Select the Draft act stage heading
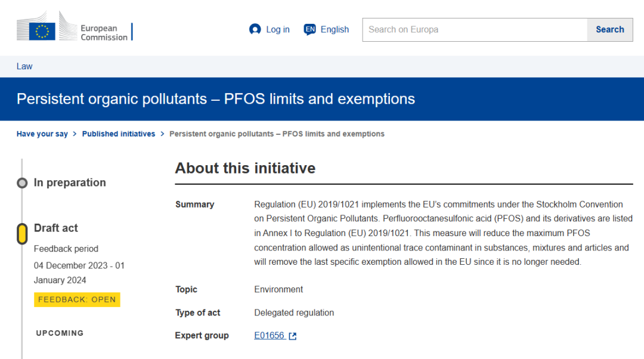The width and height of the screenshot is (644, 359). (x=56, y=228)
